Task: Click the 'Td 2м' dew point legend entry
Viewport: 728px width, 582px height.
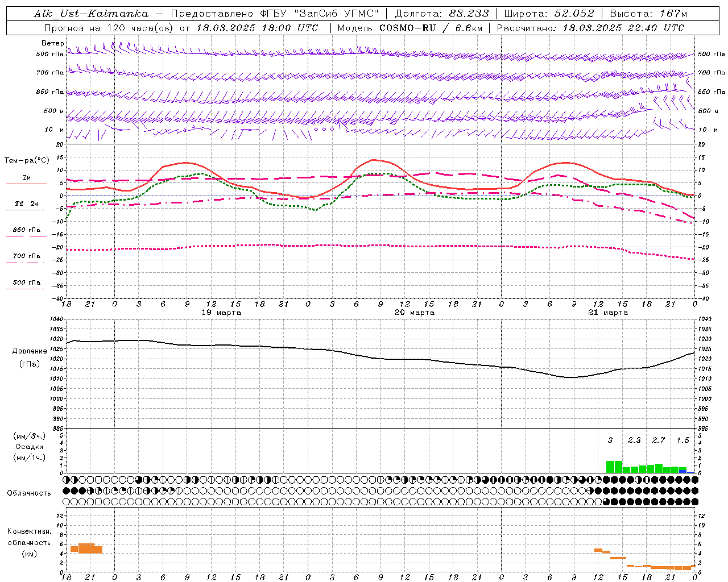Action: point(26,203)
